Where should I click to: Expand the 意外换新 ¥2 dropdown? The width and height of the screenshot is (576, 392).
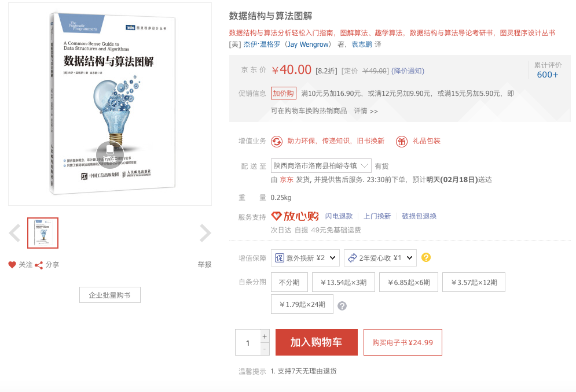coord(305,258)
